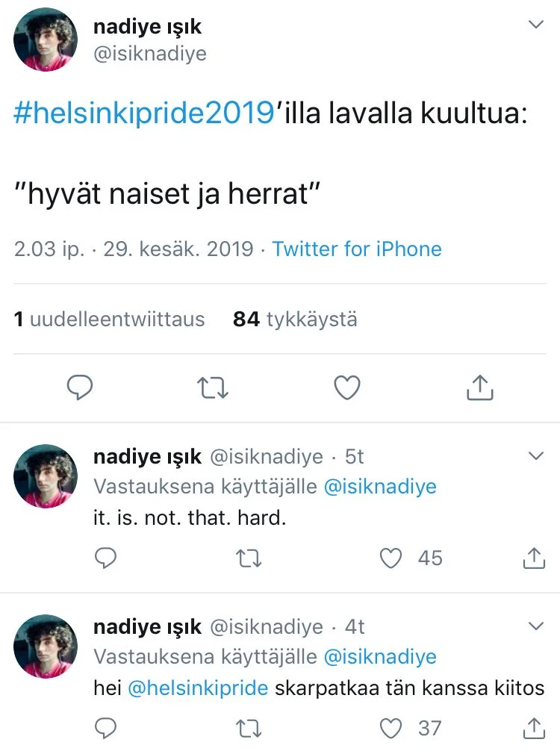The height and width of the screenshot is (754, 560).
Task: Reply to the "skarpatkaa tän kanssa" tweet
Action: click(106, 727)
